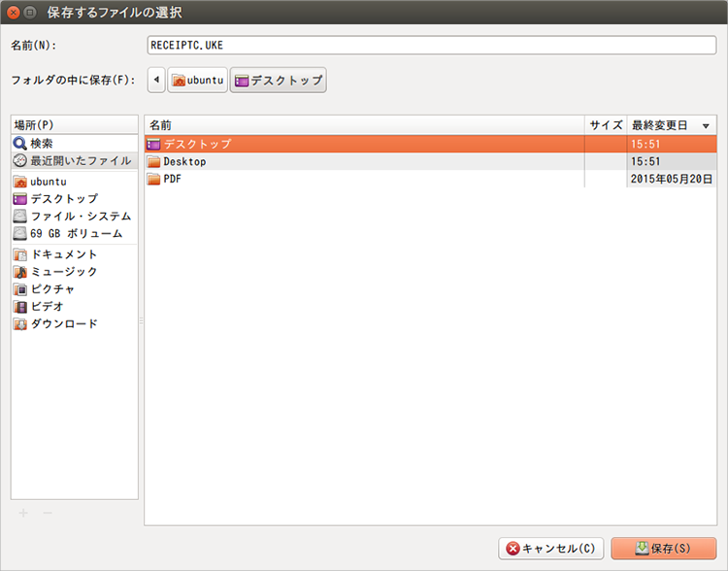
Task: Click the Desktop folder icon in file list
Action: (x=153, y=161)
